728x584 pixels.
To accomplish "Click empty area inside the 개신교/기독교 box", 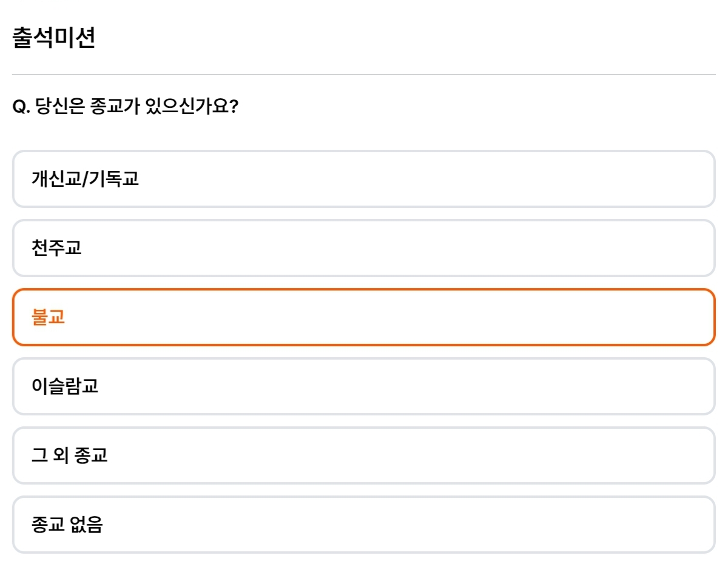I will click(x=425, y=179).
